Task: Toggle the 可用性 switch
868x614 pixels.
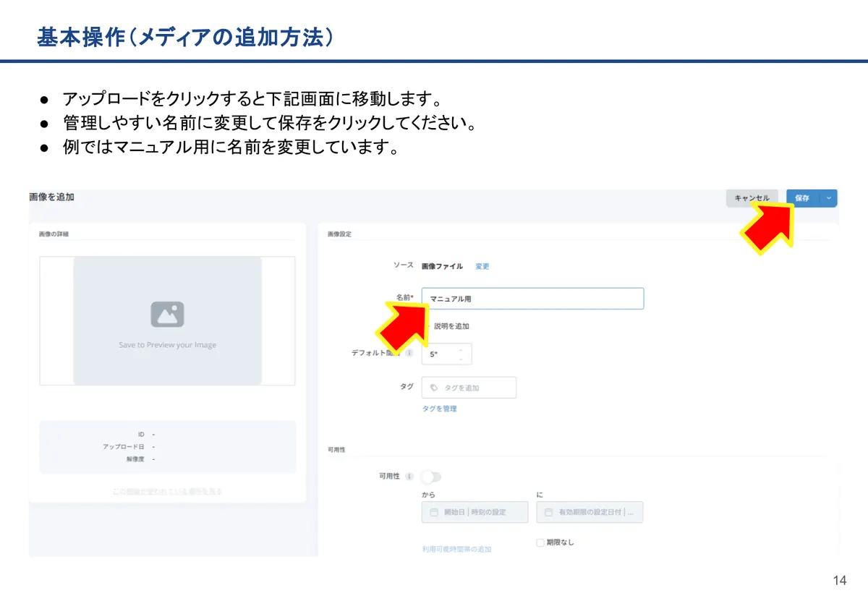Action: (x=431, y=477)
